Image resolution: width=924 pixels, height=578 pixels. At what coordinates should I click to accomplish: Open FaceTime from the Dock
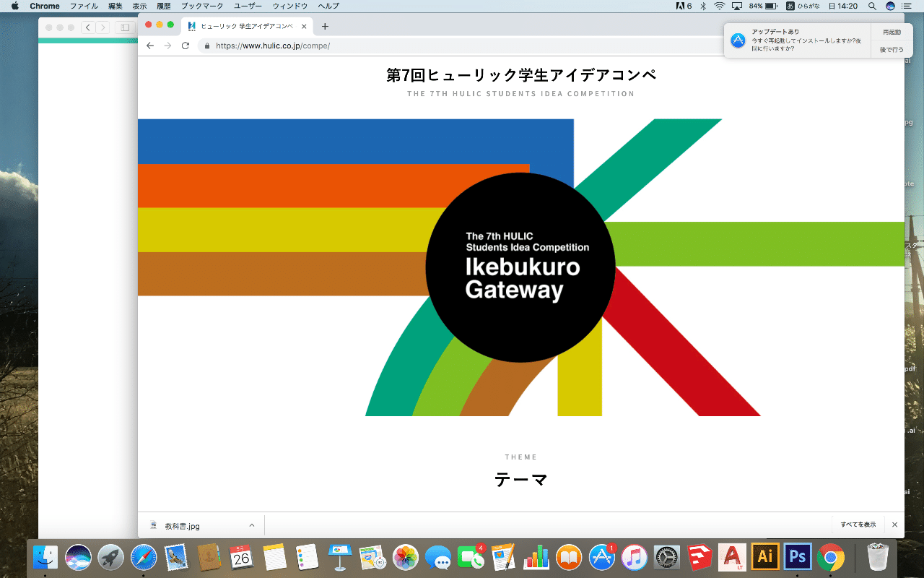pyautogui.click(x=471, y=557)
